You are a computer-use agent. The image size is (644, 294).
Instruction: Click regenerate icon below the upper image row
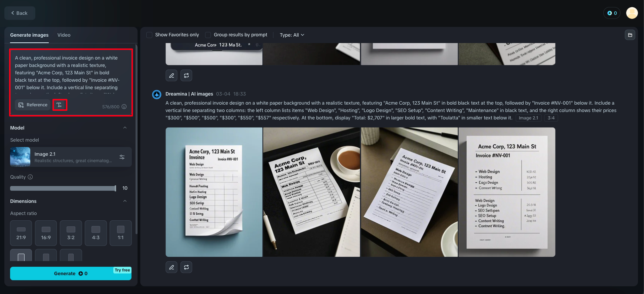coord(186,75)
